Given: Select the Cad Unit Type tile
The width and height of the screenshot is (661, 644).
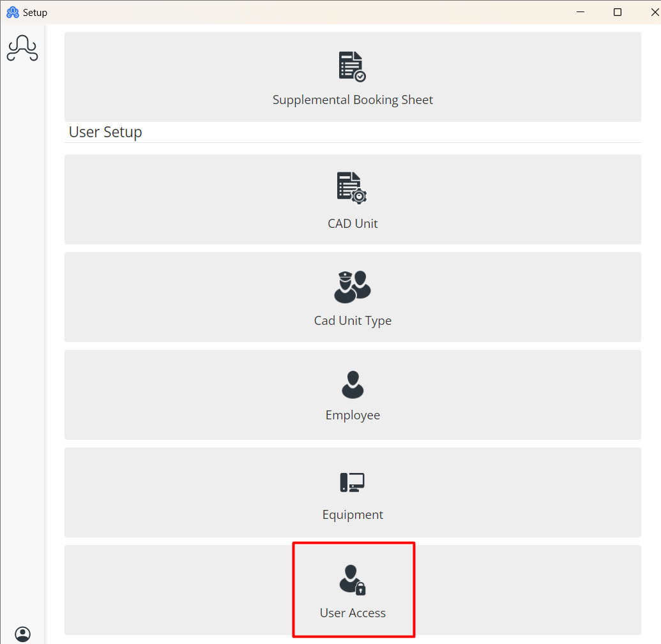Looking at the screenshot, I should 353,297.
